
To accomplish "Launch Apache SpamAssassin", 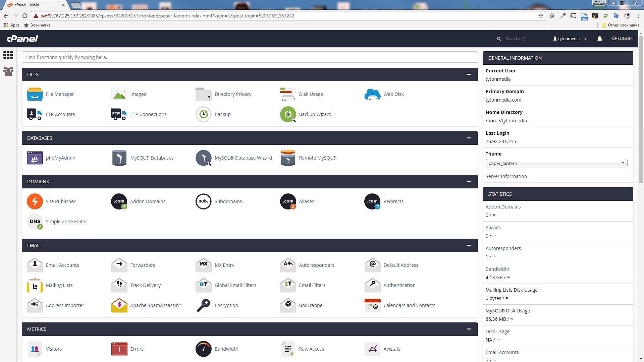I will (156, 305).
